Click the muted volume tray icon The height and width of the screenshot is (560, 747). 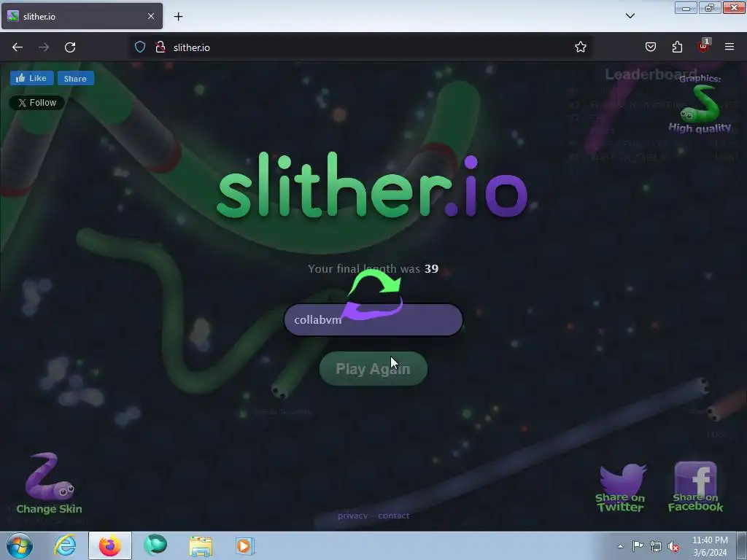click(x=673, y=547)
